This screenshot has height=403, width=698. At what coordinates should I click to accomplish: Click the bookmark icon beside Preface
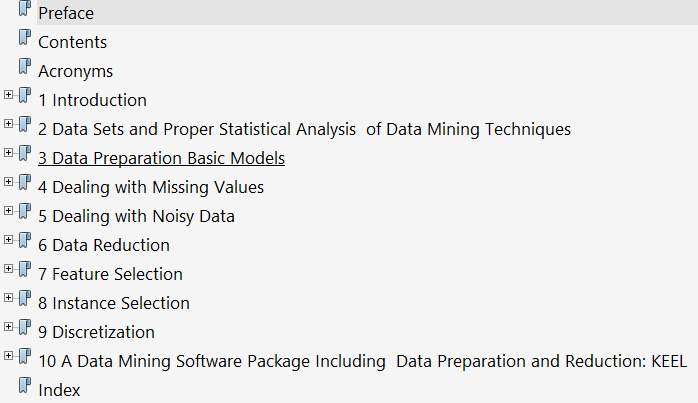[25, 11]
